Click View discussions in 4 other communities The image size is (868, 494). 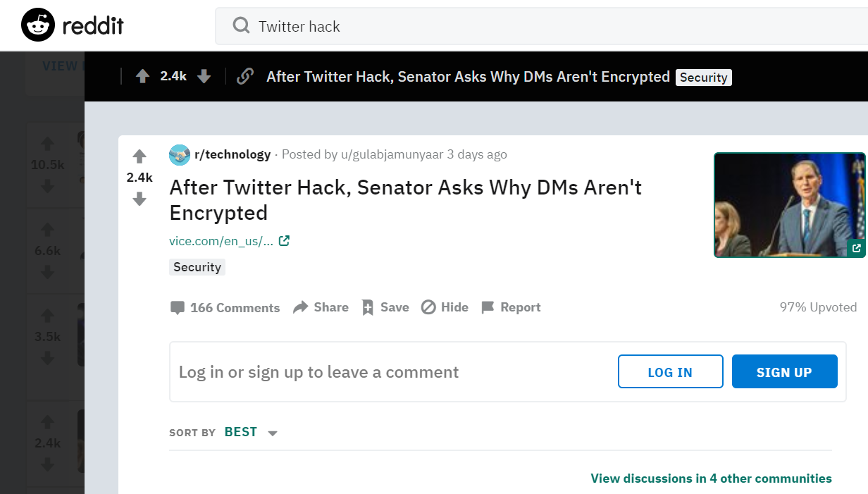711,478
